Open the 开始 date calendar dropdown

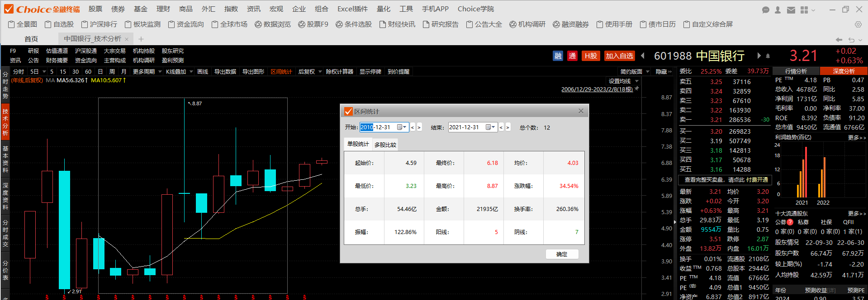click(402, 127)
